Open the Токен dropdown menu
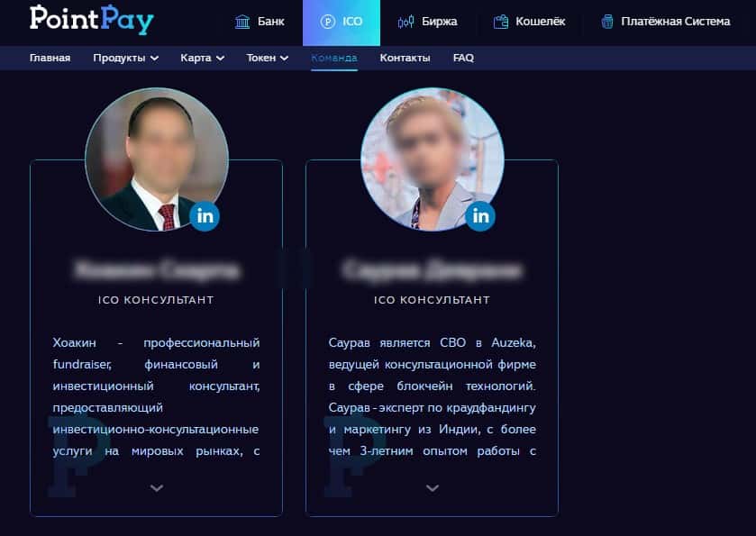756x536 pixels. click(267, 58)
